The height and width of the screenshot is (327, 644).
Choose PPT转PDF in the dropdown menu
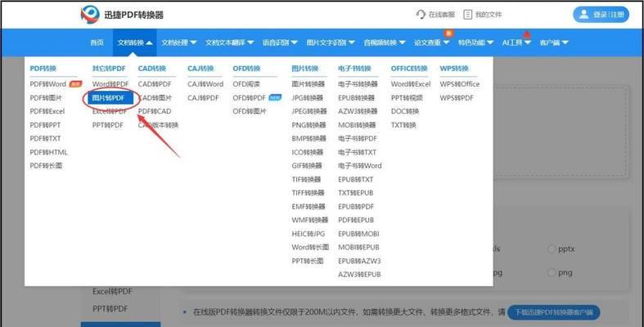[108, 125]
